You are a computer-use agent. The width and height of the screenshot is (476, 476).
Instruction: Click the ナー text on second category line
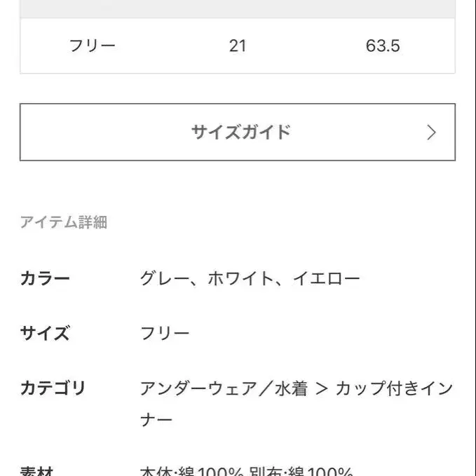coord(156,421)
